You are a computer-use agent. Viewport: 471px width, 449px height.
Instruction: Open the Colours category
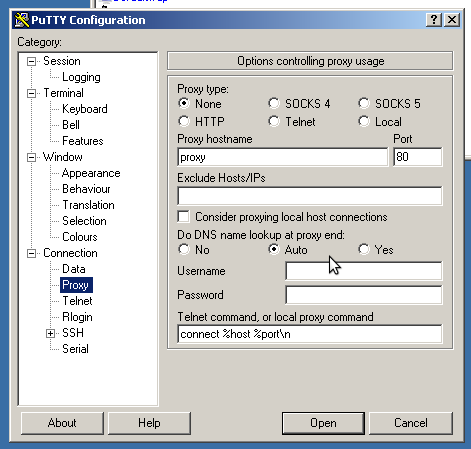click(80, 237)
